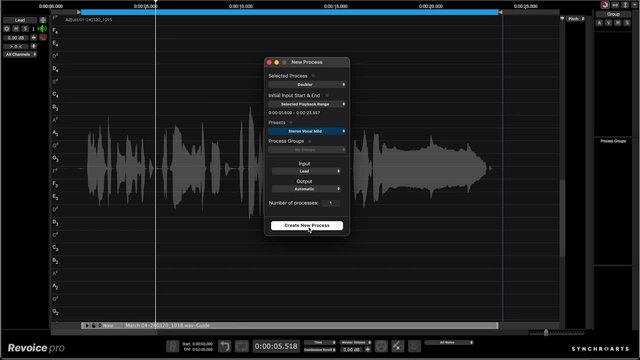Click the green speaker icon on Lead track
The width and height of the screenshot is (640, 360).
(42, 29)
